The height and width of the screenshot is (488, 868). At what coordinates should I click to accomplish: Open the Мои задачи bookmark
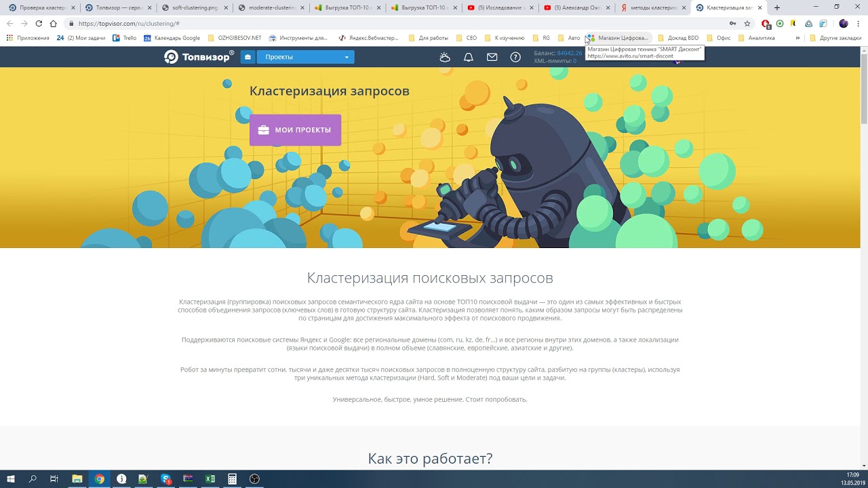pyautogui.click(x=81, y=38)
